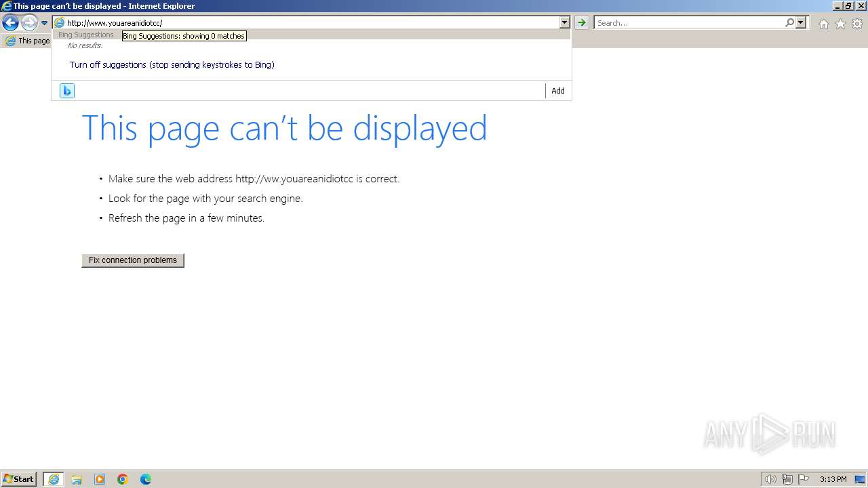The height and width of the screenshot is (488, 868).
Task: Click the 'This page can't be displayed' heading
Action: click(284, 128)
